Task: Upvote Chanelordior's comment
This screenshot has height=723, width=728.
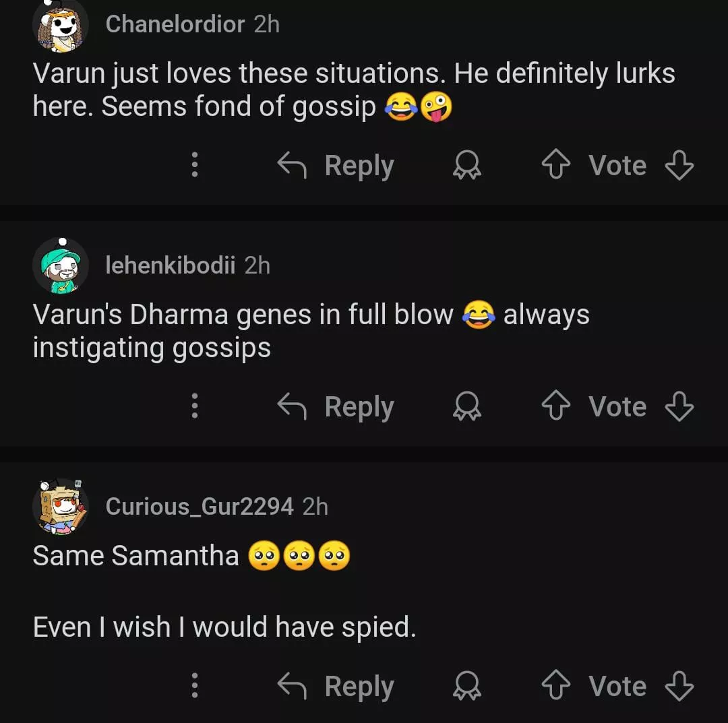Action: tap(555, 166)
